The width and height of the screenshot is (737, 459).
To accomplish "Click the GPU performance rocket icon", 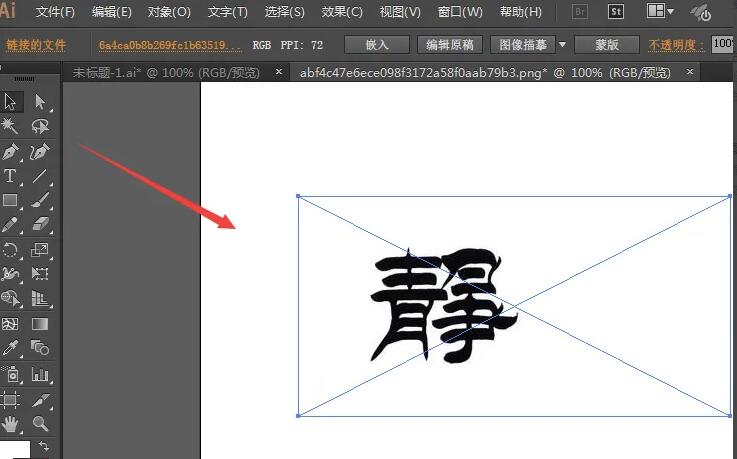I will tap(700, 12).
